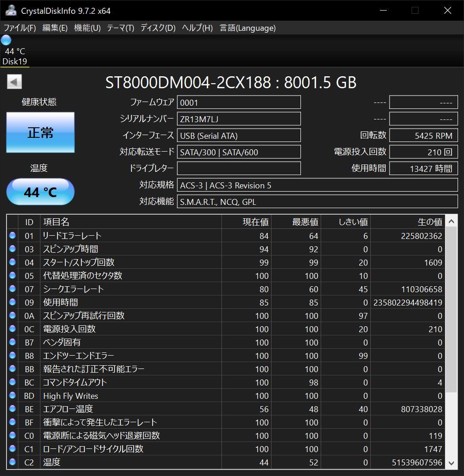The width and height of the screenshot is (464, 476).
Task: Click the 44 °C temperature button
Action: pos(40,192)
